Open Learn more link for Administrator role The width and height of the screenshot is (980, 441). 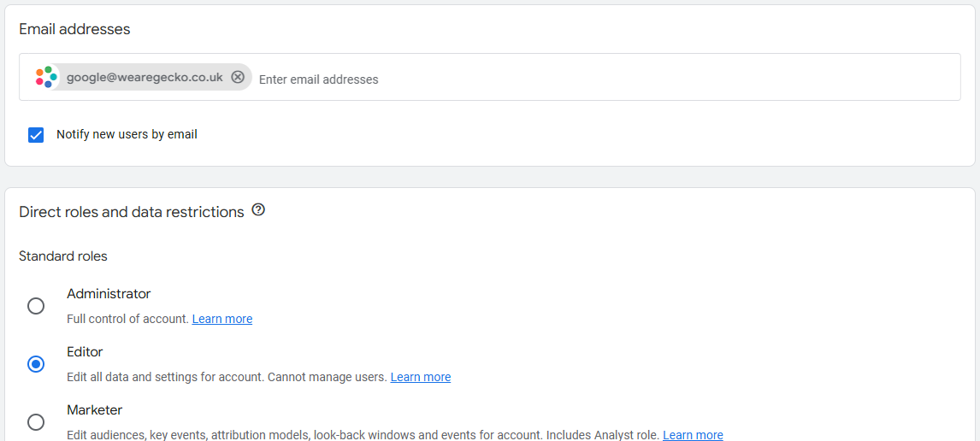click(x=222, y=319)
